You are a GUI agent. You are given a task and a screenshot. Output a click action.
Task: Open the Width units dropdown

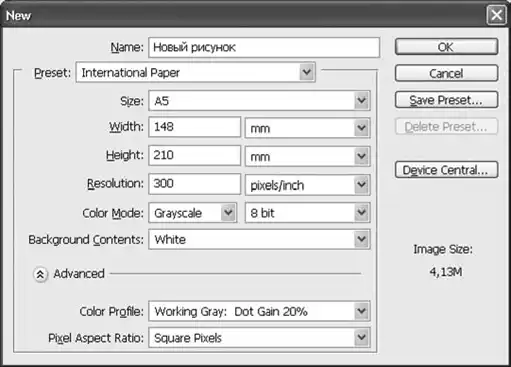click(307, 128)
